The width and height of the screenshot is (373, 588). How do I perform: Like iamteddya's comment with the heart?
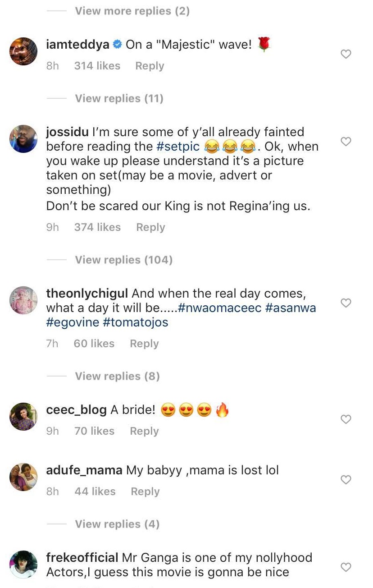point(346,54)
